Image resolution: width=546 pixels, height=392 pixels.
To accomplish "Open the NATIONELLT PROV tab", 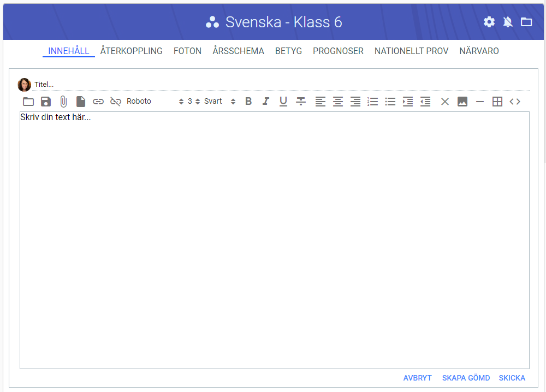I will pyautogui.click(x=411, y=51).
